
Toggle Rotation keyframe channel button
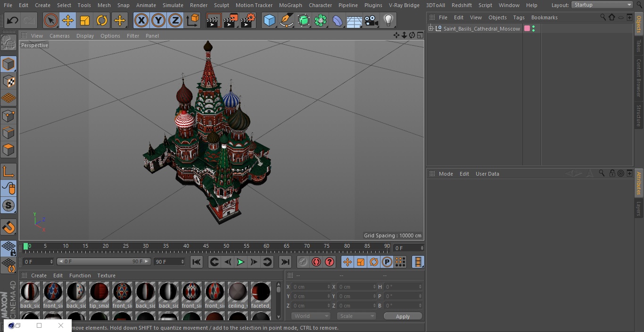(x=374, y=262)
